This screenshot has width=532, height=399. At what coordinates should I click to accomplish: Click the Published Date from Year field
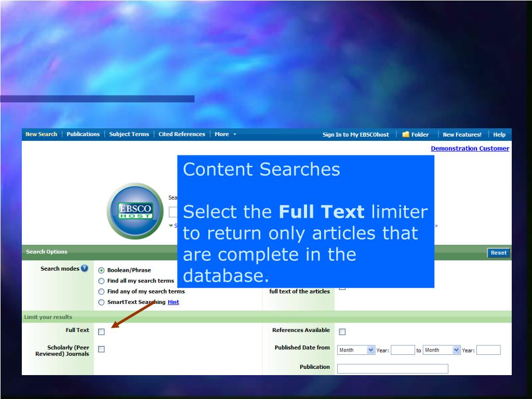click(x=403, y=350)
